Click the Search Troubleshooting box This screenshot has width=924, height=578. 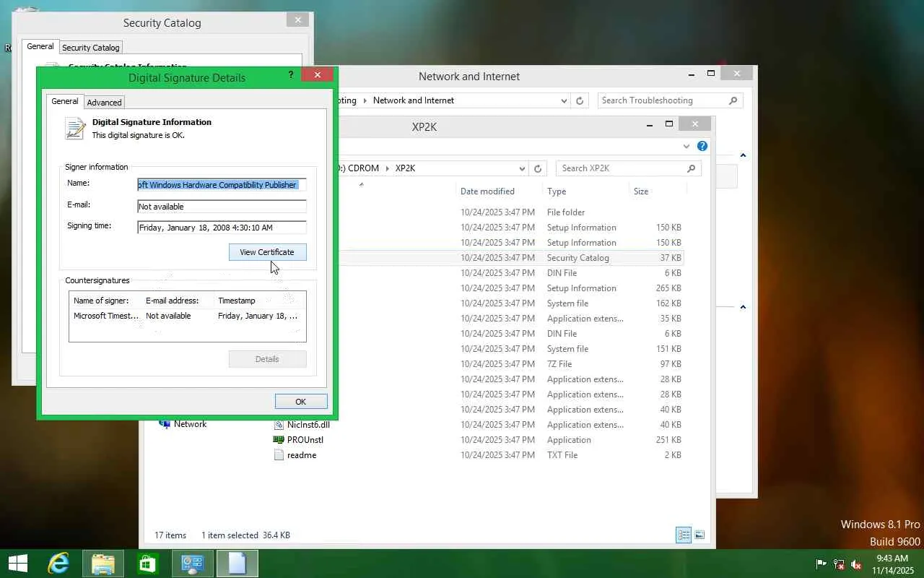pos(669,100)
